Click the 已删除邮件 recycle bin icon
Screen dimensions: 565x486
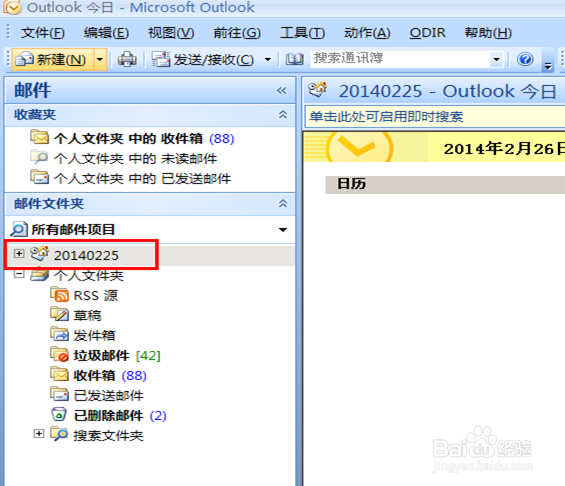coord(59,414)
